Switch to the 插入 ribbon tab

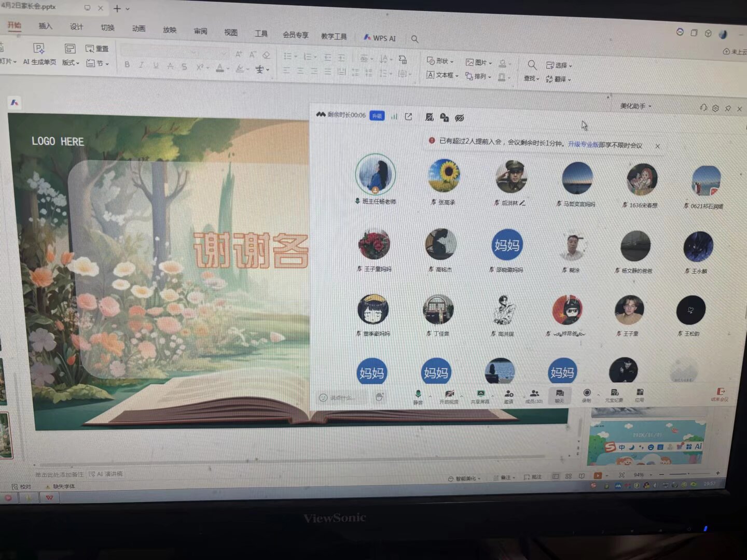pos(46,26)
